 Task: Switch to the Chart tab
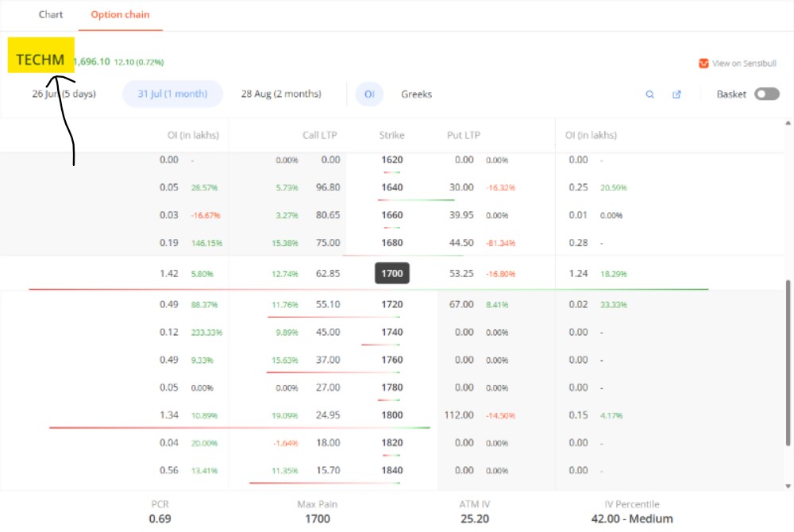51,15
